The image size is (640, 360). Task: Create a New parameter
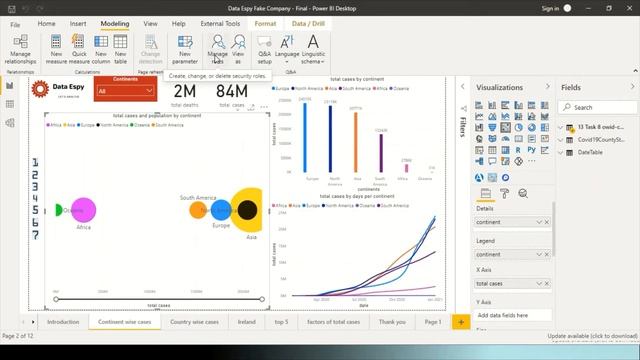tap(185, 49)
